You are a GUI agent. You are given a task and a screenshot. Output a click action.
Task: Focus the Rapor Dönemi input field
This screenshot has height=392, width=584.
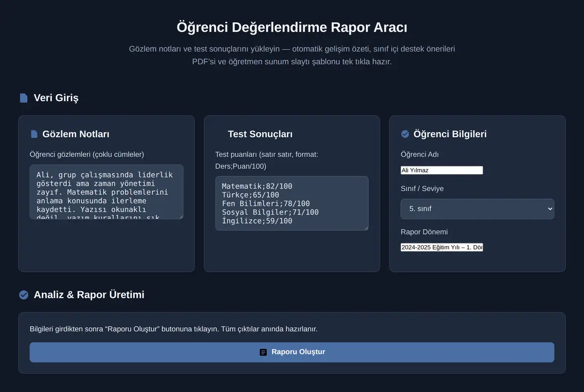(x=442, y=248)
